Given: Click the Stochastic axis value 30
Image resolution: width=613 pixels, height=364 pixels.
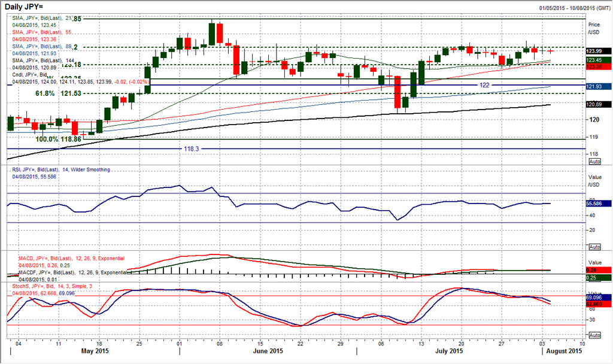Looking at the screenshot, I should (592, 320).
